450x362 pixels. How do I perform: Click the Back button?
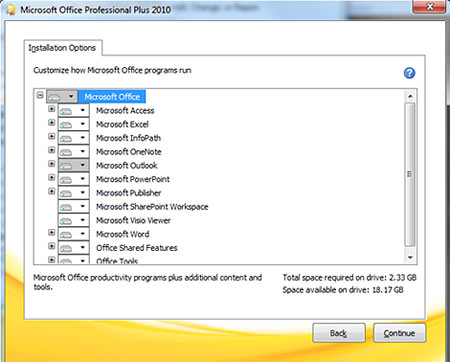[x=339, y=333]
